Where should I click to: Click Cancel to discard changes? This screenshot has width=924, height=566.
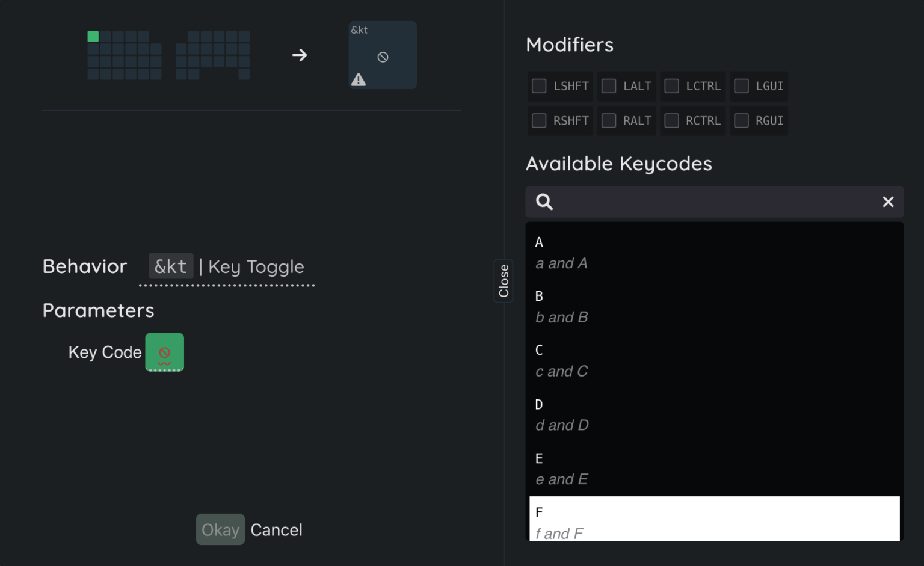276,530
